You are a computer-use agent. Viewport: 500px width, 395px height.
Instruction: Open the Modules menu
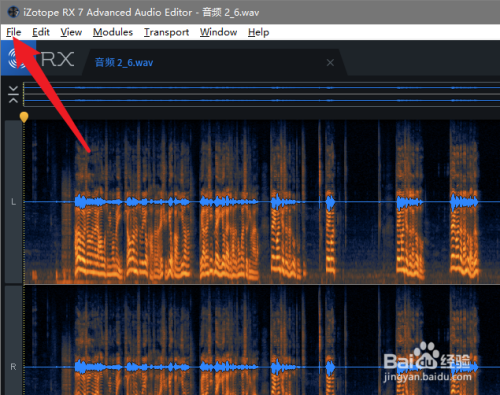[113, 32]
